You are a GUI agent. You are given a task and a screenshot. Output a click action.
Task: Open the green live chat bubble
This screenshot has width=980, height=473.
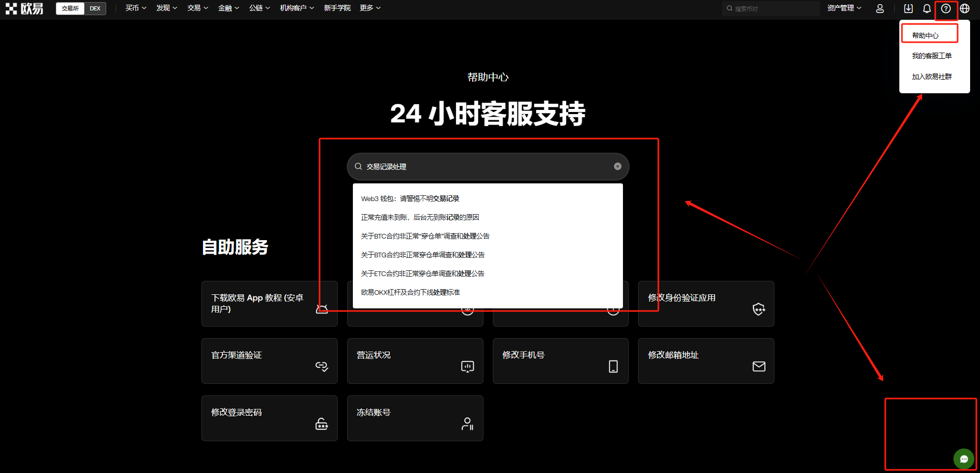[963, 459]
